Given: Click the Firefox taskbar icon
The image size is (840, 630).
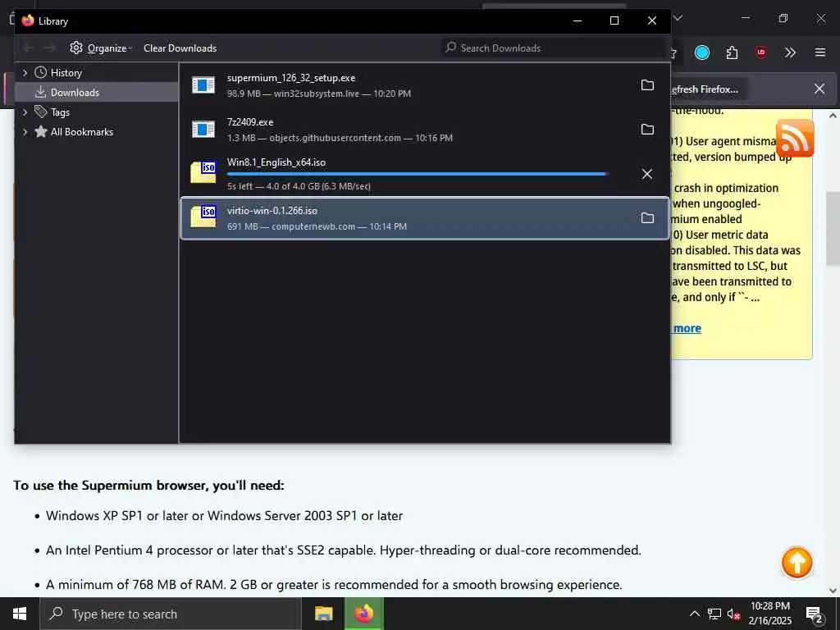Looking at the screenshot, I should click(x=363, y=614).
